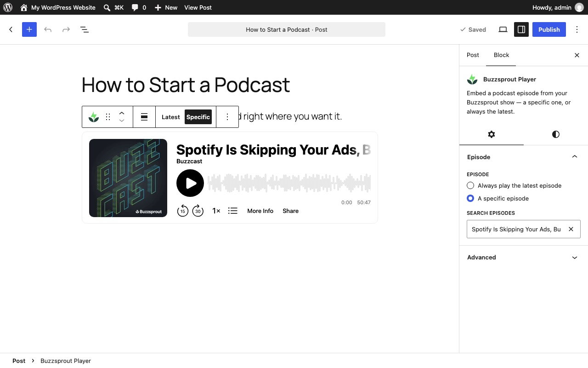Image resolution: width=588 pixels, height=368 pixels.
Task: Play the podcast episode
Action: coord(190,183)
